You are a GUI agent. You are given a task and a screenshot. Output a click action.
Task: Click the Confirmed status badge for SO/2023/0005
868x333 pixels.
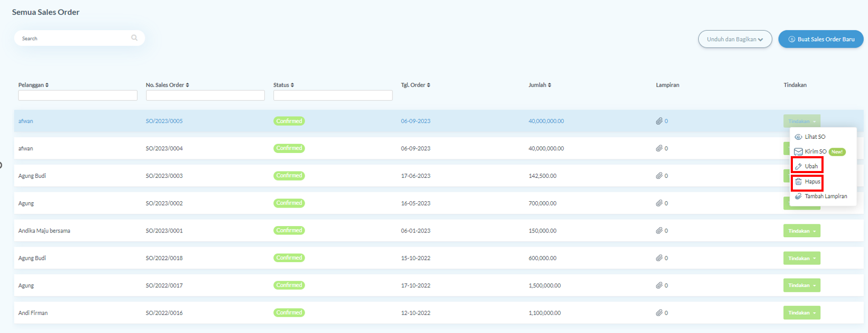pyautogui.click(x=289, y=121)
